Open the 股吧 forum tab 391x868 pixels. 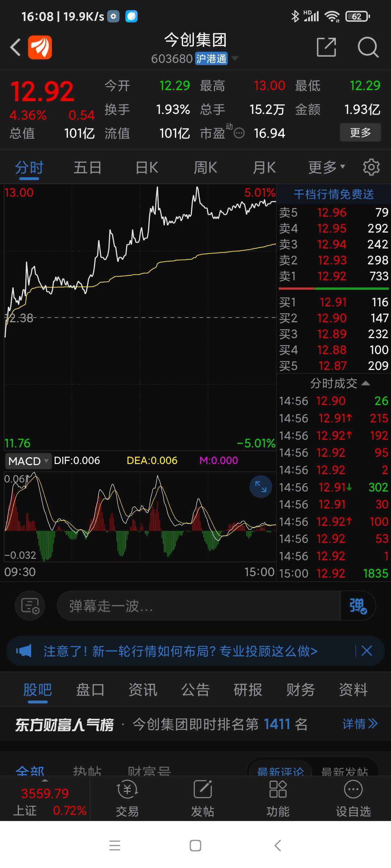tap(38, 690)
